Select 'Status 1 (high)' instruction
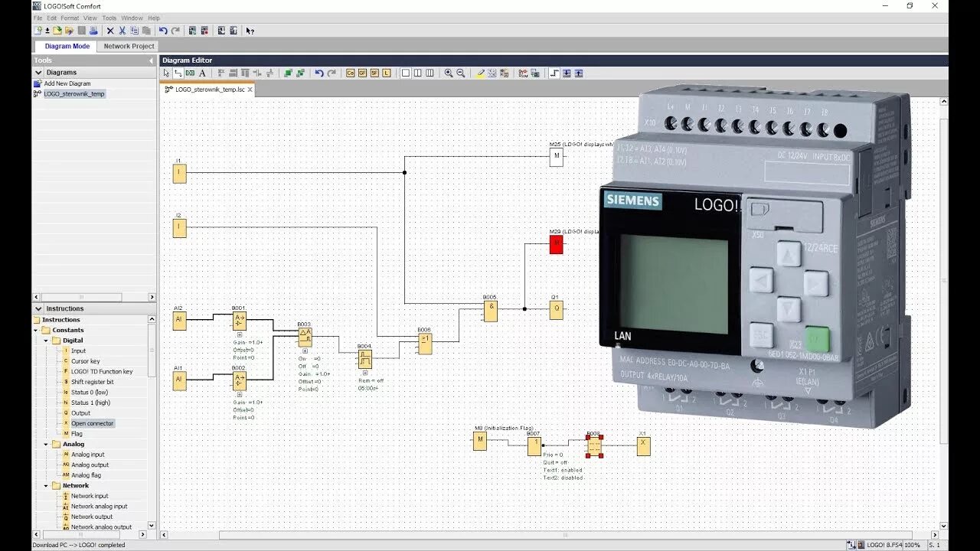The width and height of the screenshot is (980, 551). click(90, 403)
